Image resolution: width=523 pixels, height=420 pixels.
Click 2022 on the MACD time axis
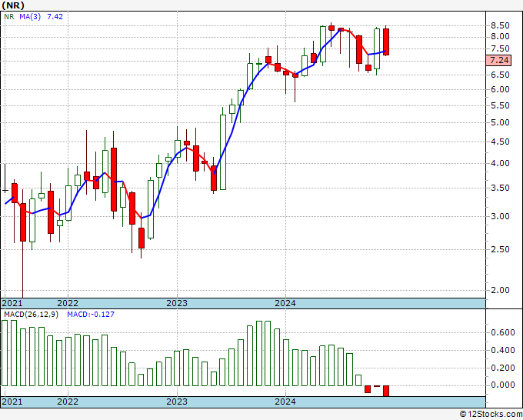tap(68, 402)
